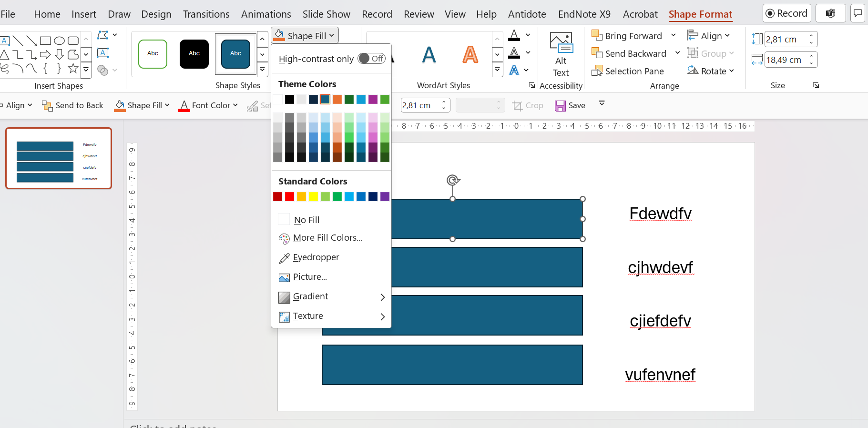Customize quick access toolbar dropdown

[x=602, y=103]
